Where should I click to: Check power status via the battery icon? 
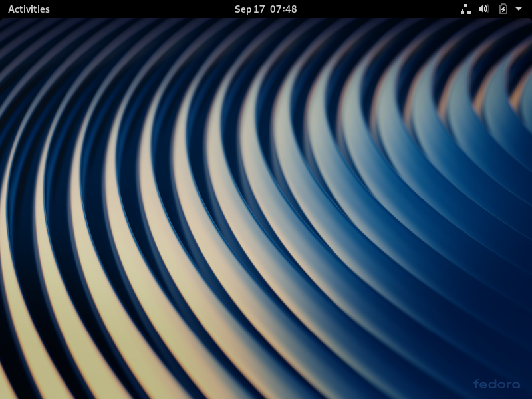click(x=503, y=9)
